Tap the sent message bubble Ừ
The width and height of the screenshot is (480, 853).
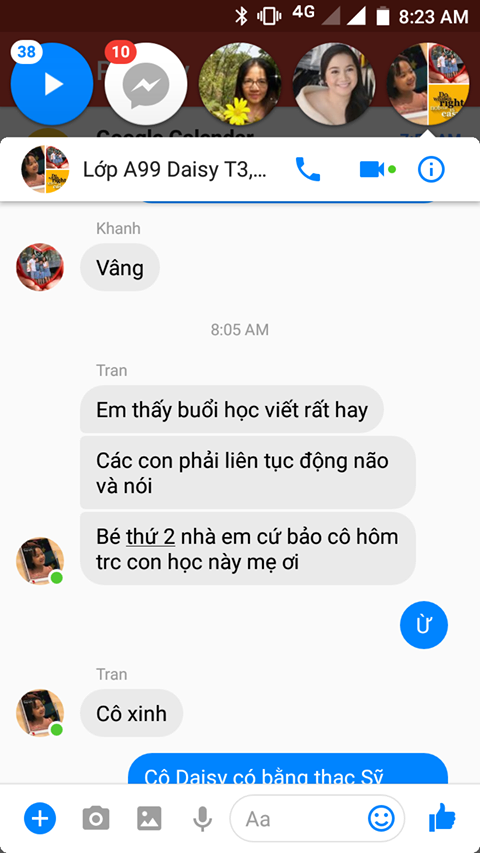tap(424, 625)
